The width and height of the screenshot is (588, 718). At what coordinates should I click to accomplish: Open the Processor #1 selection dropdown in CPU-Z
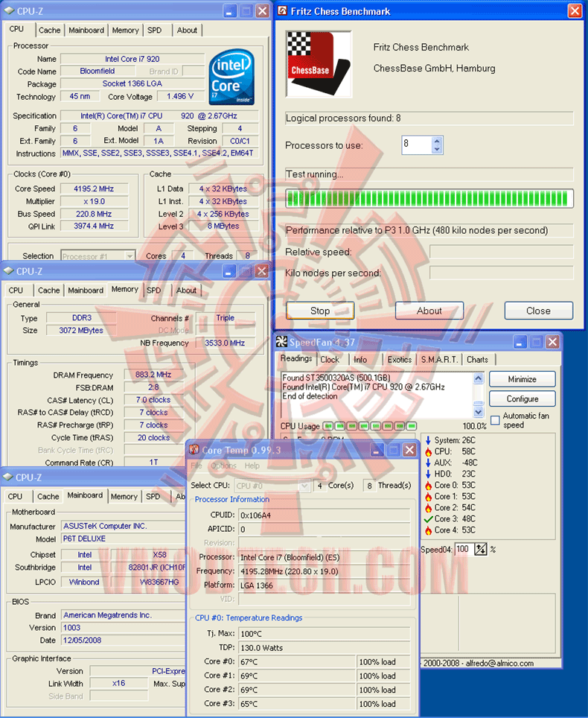coord(130,256)
